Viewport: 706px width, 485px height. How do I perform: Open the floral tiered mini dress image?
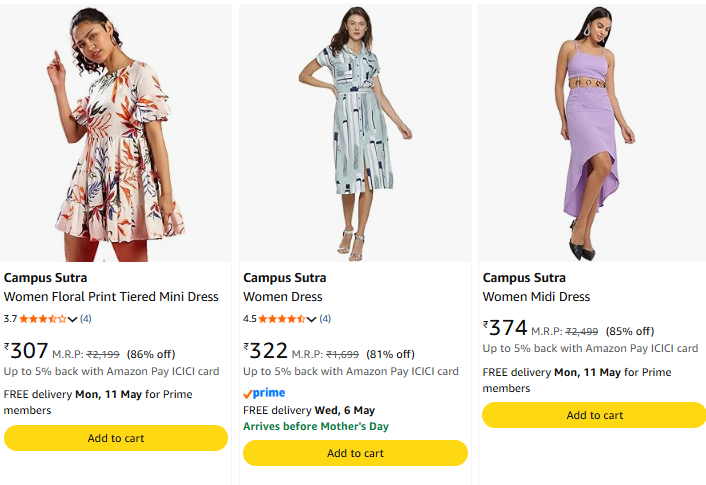pos(115,133)
